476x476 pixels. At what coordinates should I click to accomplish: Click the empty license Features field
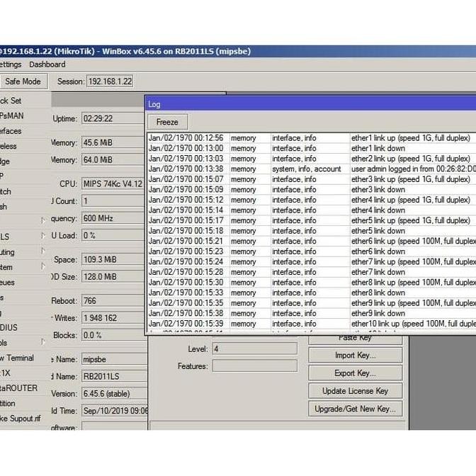coord(255,366)
